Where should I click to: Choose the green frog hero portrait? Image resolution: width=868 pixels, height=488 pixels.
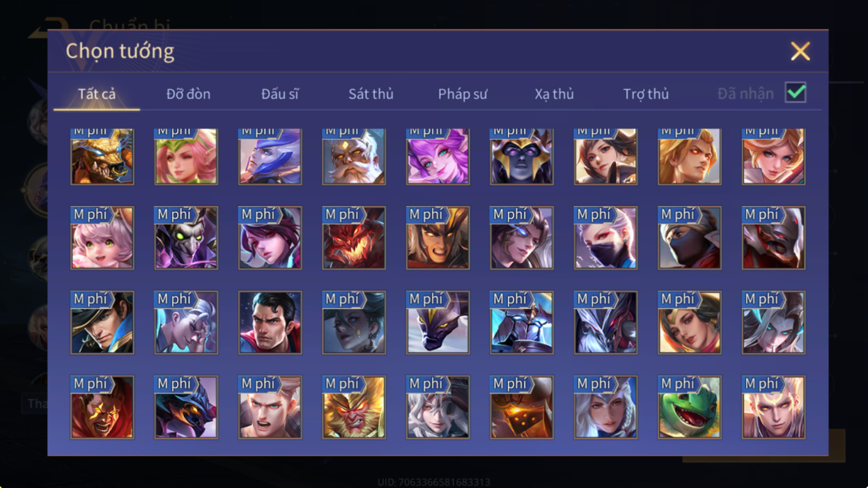coord(690,407)
